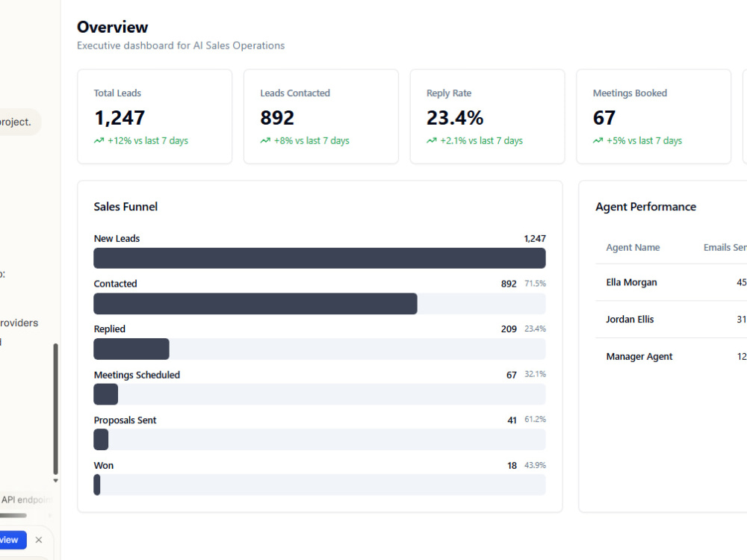Viewport: 747px width, 560px height.
Task: Click the Replied count 209
Action: 509,329
